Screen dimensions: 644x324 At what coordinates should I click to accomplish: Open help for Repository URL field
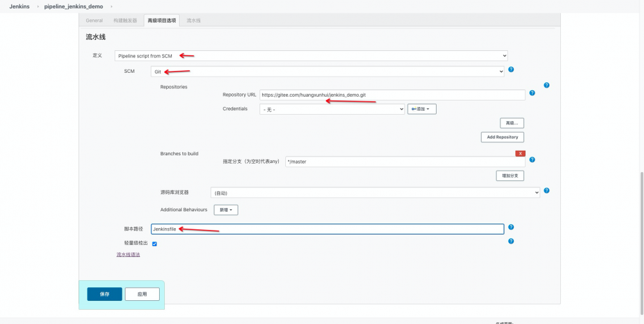[x=532, y=93]
